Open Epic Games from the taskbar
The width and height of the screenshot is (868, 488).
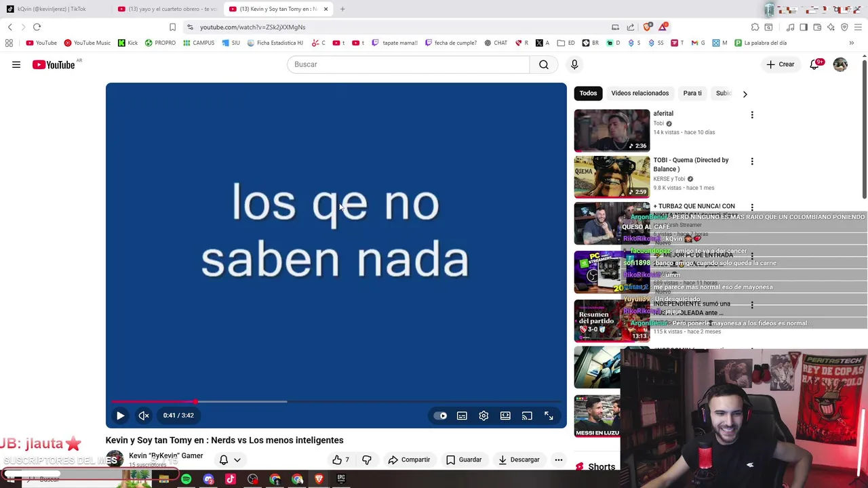coord(341,479)
